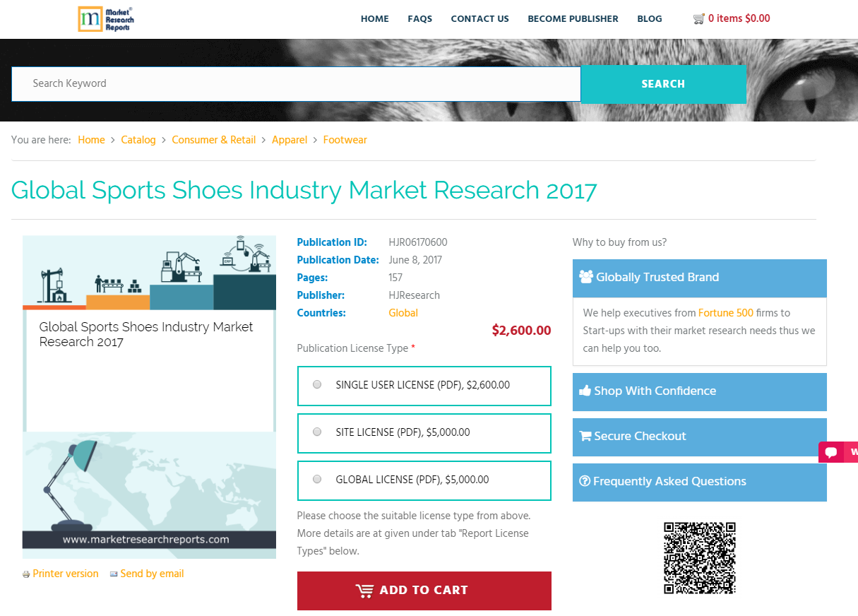The width and height of the screenshot is (858, 616).
Task: Click the Market Research Reports logo
Action: (x=106, y=19)
